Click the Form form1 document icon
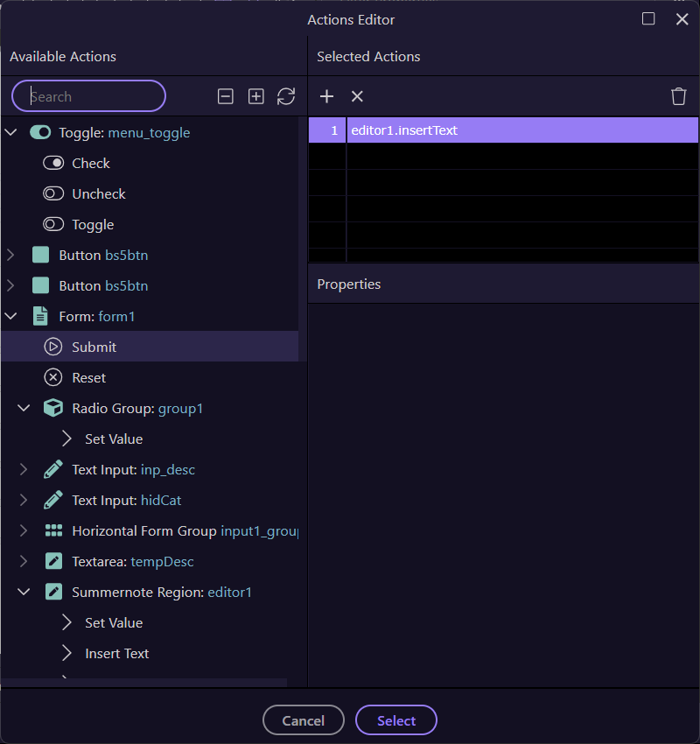This screenshot has width=700, height=744. (40, 316)
